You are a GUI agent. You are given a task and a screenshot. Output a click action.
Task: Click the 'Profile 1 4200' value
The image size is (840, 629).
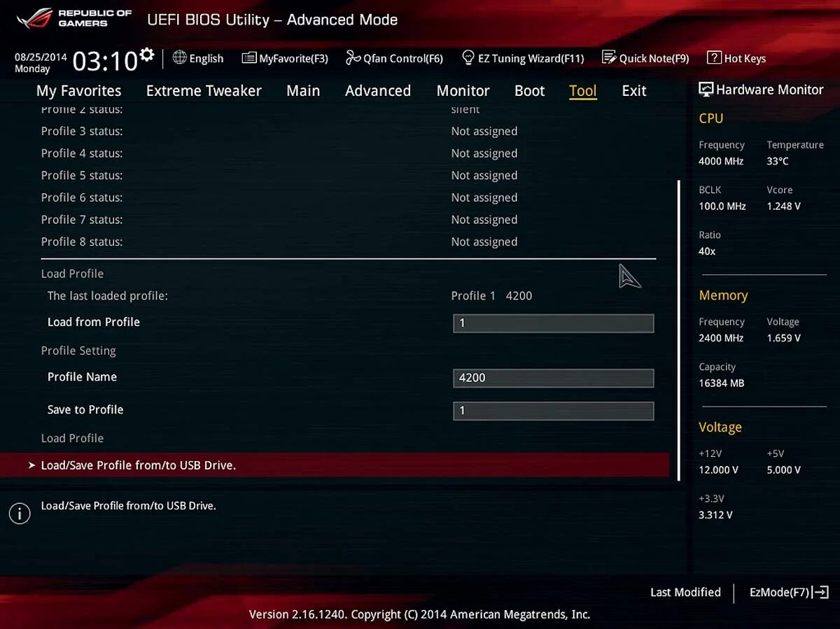(491, 296)
